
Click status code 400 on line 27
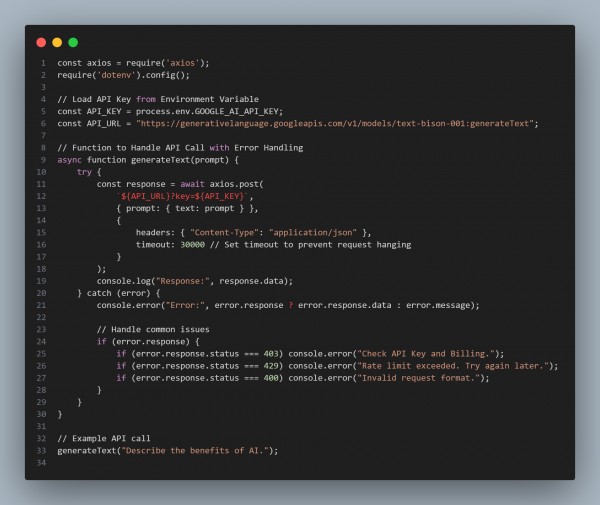pos(271,378)
